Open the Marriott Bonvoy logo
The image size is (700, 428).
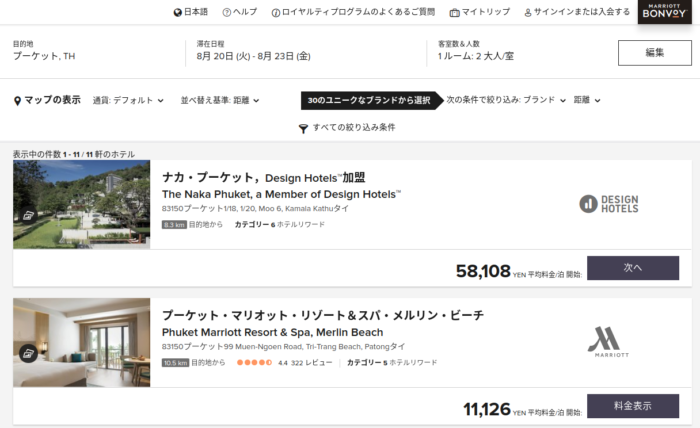click(x=664, y=11)
